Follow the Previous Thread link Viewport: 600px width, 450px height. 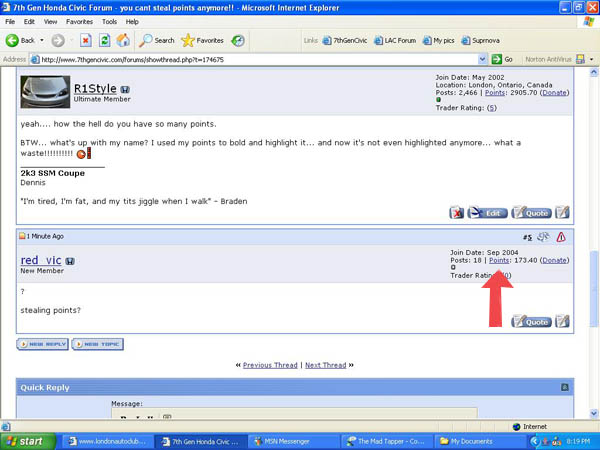(270, 365)
